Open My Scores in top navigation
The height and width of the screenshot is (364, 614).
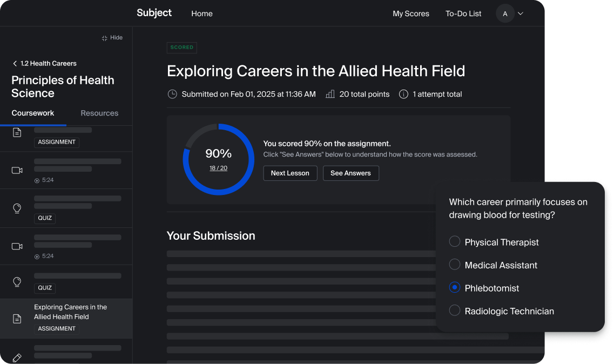[x=410, y=14]
